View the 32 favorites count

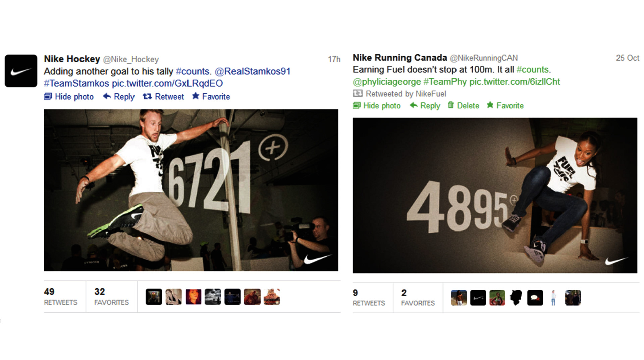pyautogui.click(x=111, y=297)
